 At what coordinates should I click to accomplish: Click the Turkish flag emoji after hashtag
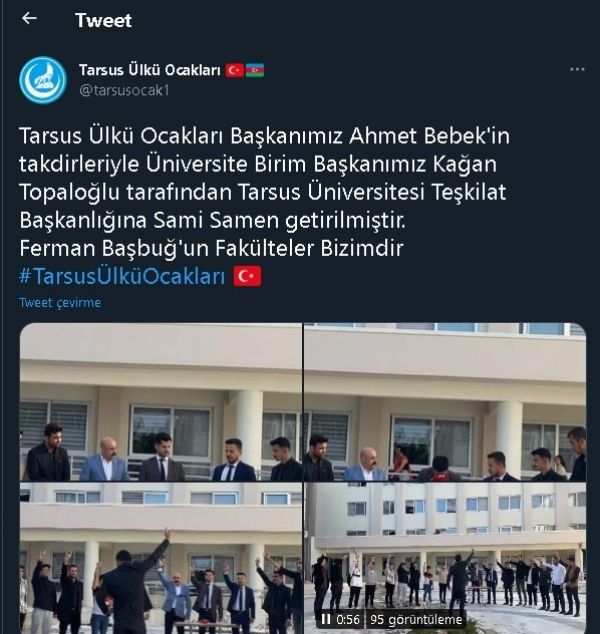point(247,276)
